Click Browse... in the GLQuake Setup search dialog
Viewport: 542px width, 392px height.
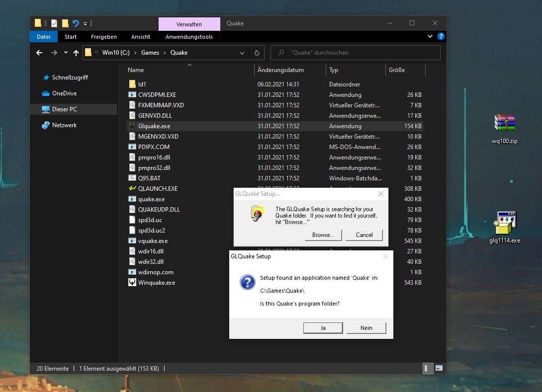(323, 235)
